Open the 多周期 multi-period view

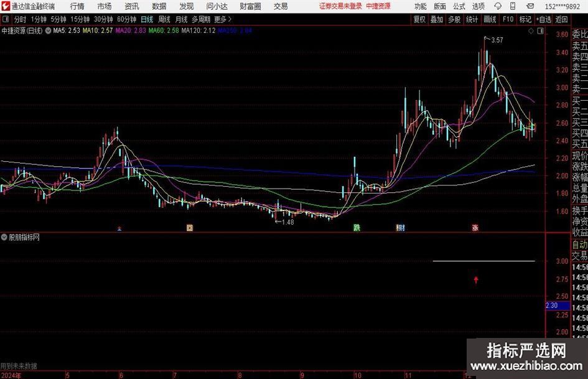pos(201,19)
